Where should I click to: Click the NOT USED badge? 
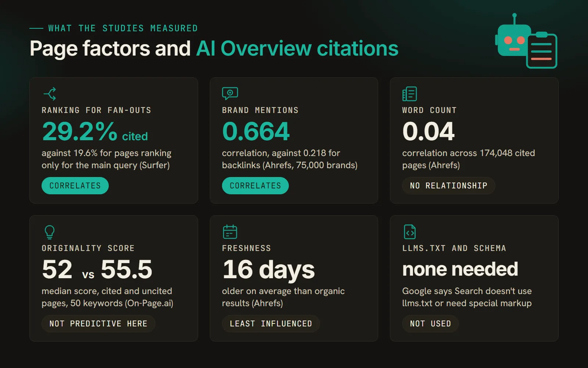430,323
